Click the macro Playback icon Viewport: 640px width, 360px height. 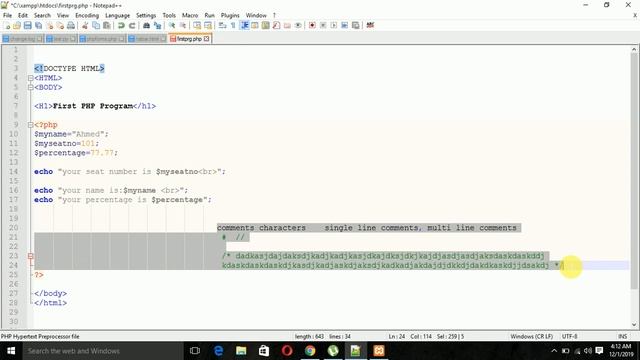click(x=334, y=26)
